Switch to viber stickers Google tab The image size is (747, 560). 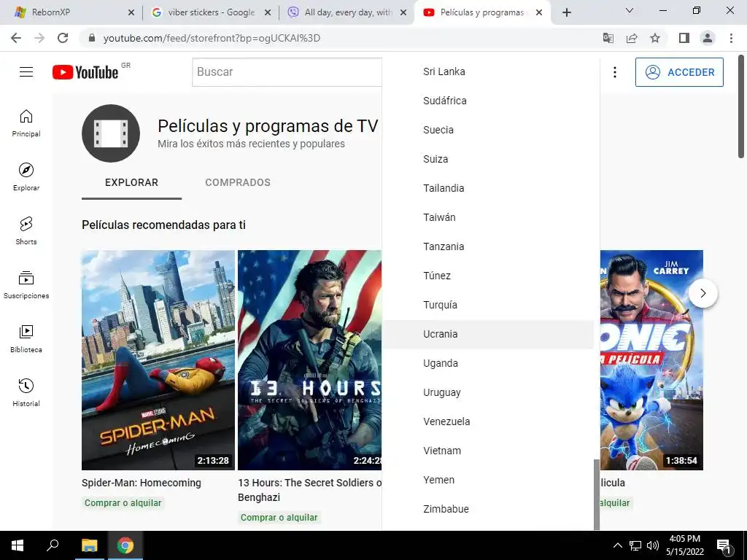pos(210,12)
